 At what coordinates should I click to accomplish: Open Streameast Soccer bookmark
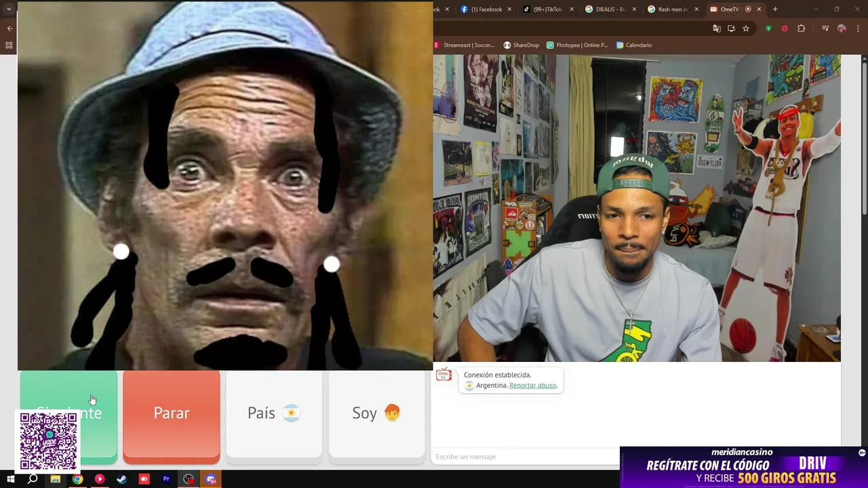click(x=465, y=45)
